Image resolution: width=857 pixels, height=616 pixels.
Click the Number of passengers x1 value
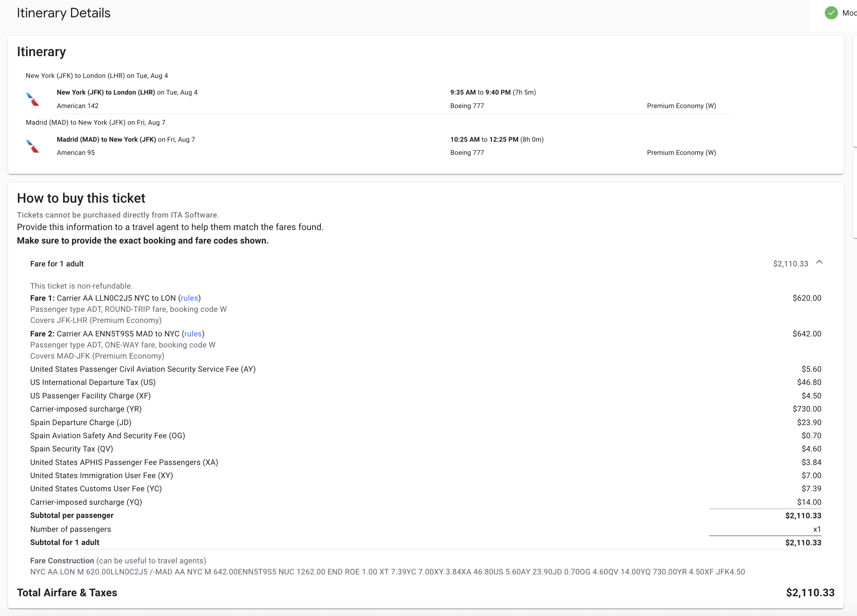point(817,529)
